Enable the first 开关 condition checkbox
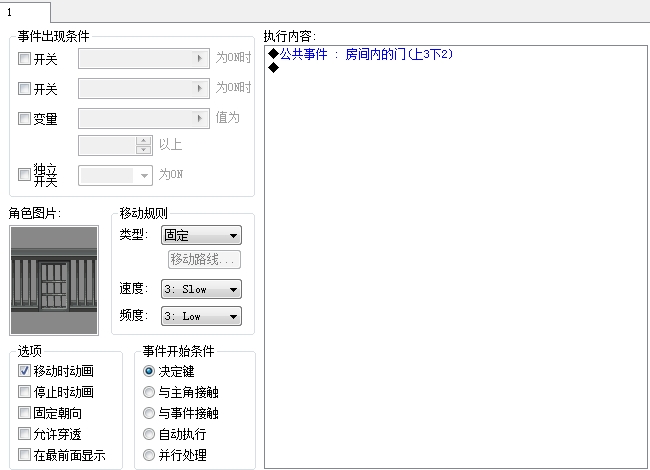The width and height of the screenshot is (650, 470). tap(24, 58)
